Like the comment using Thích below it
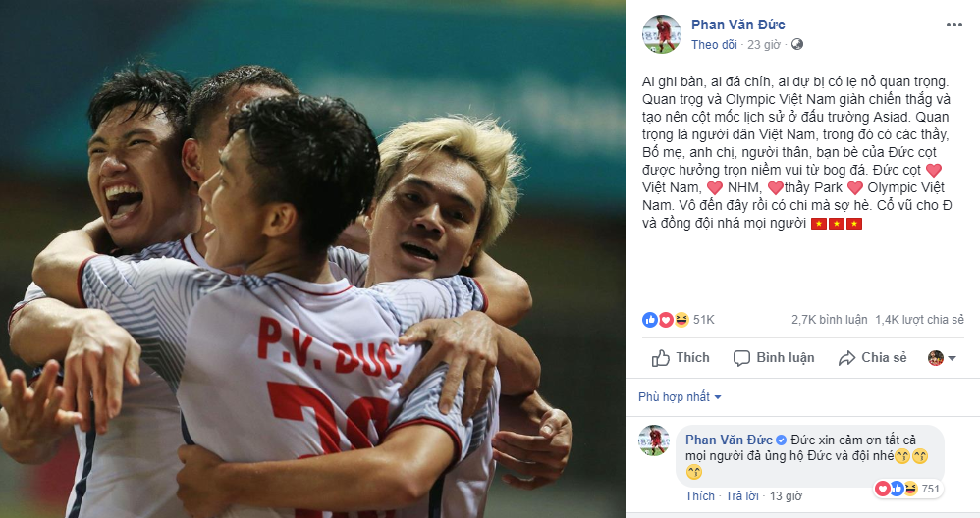 pyautogui.click(x=700, y=496)
